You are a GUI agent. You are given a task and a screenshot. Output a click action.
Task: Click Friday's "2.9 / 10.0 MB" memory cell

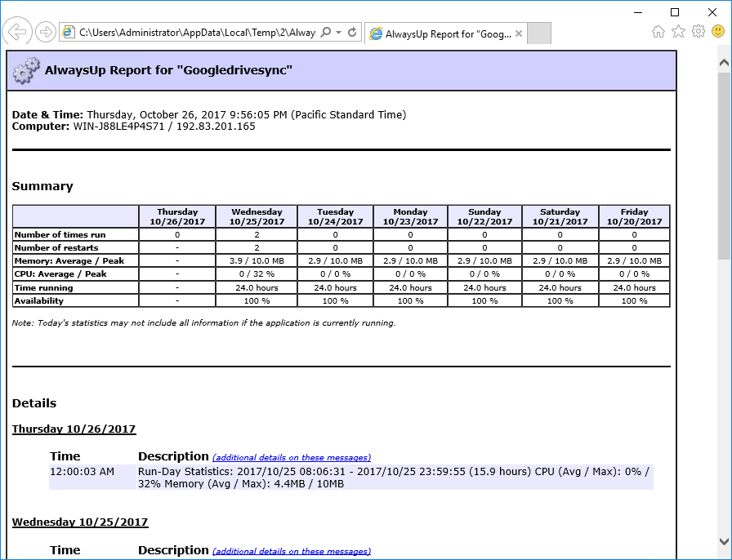coord(635,261)
